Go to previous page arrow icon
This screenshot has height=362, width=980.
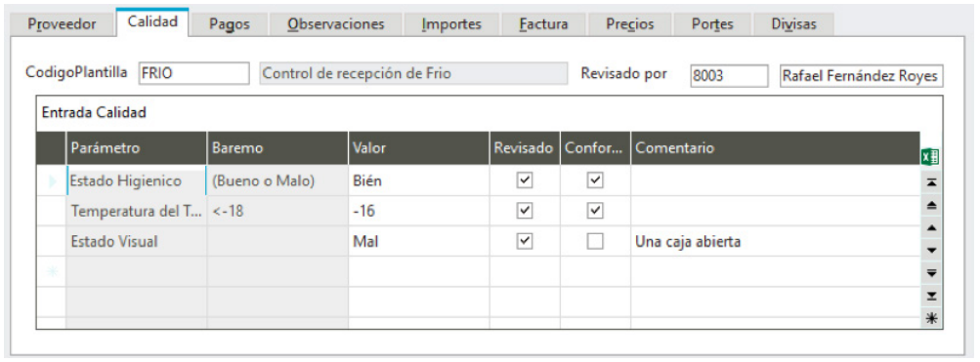pyautogui.click(x=931, y=205)
